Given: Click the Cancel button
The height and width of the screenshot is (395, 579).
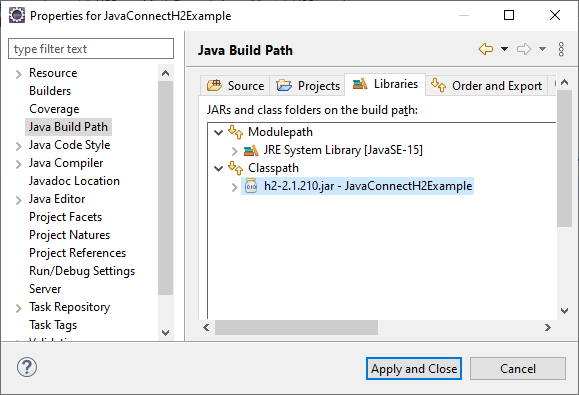Looking at the screenshot, I should 518,368.
